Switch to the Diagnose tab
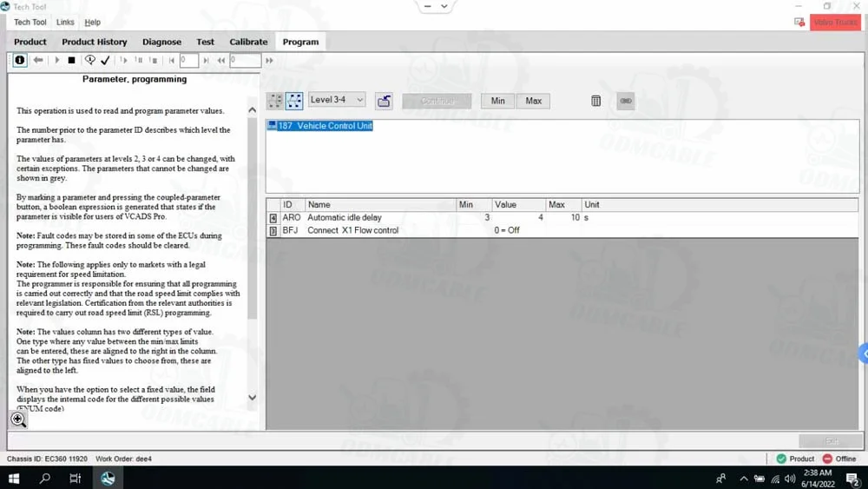Screen dimensions: 868x489 (x=161, y=42)
